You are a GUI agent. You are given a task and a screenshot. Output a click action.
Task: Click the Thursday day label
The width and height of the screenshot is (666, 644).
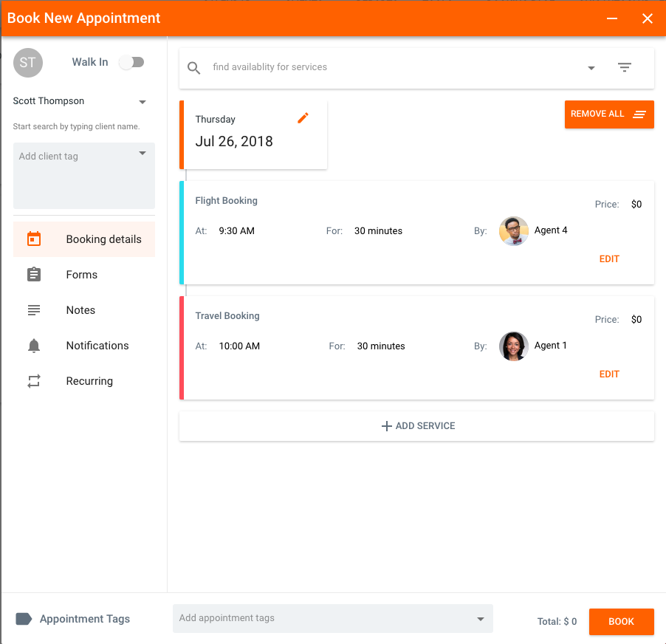[216, 120]
